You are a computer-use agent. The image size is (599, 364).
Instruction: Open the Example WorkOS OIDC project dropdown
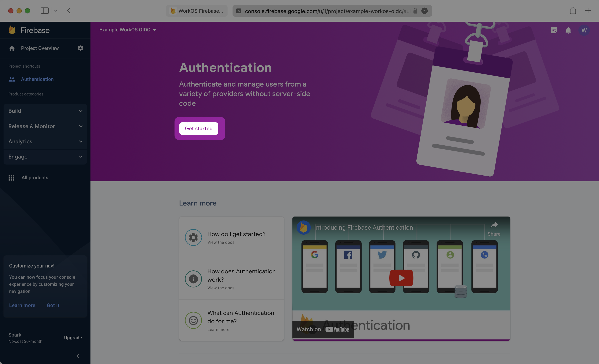click(128, 30)
